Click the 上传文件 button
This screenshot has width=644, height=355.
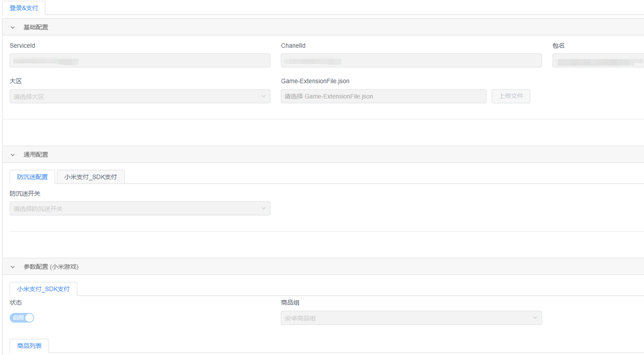click(x=511, y=96)
